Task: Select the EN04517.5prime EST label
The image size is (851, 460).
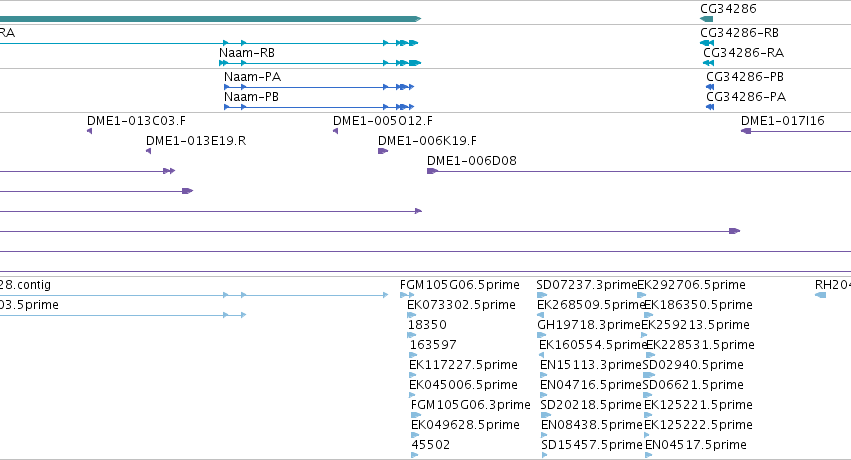Action: pyautogui.click(x=696, y=445)
